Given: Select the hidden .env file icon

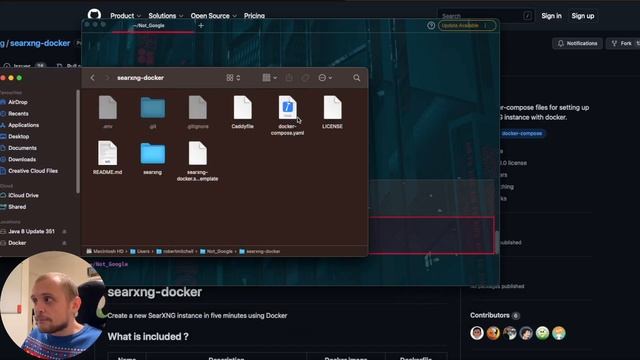Looking at the screenshot, I should (x=108, y=107).
